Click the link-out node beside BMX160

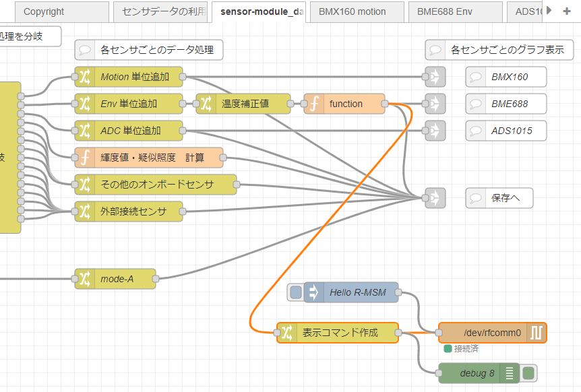click(x=435, y=77)
